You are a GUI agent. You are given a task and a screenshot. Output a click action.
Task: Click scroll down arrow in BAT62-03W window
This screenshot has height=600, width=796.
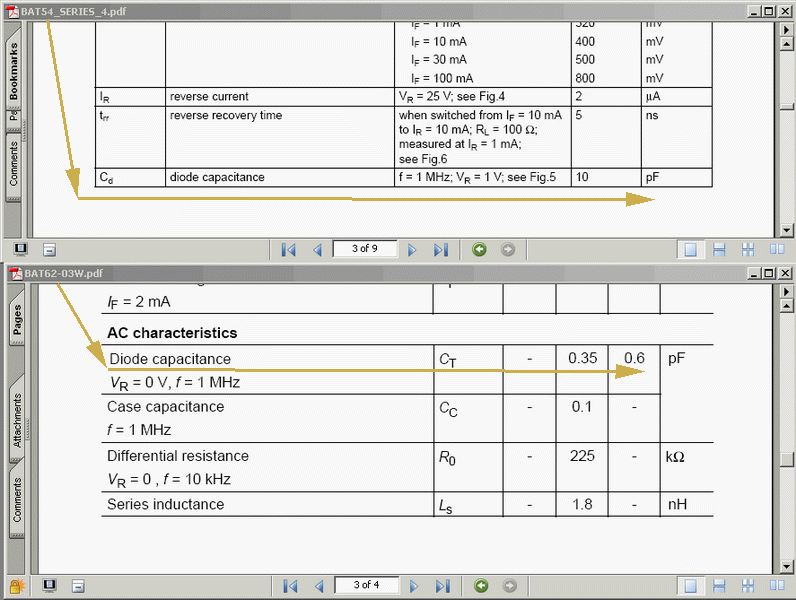(786, 566)
